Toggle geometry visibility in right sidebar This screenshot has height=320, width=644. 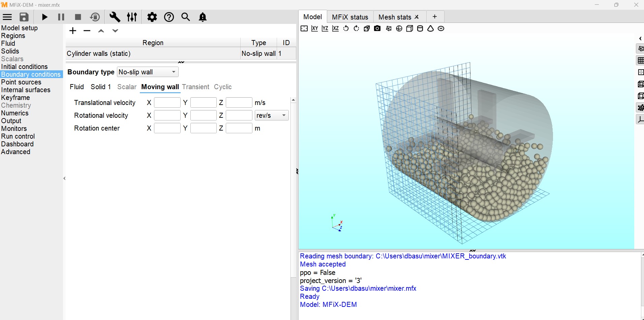(x=640, y=49)
